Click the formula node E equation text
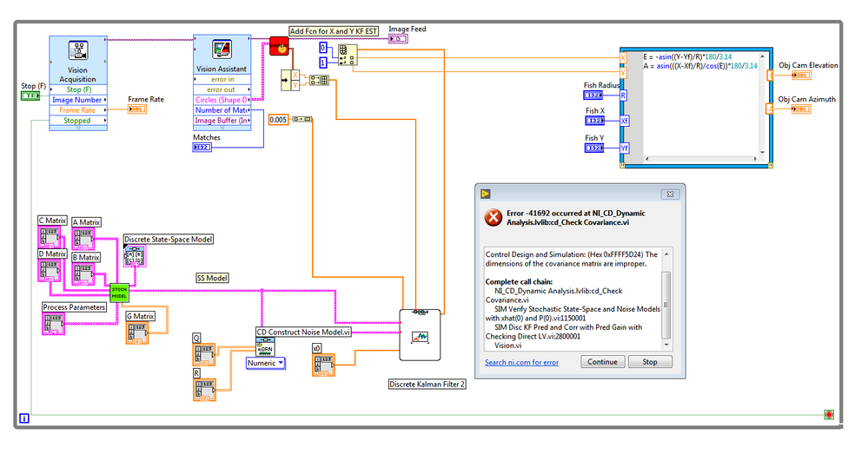Image resolution: width=868 pixels, height=454 pixels. [x=687, y=56]
